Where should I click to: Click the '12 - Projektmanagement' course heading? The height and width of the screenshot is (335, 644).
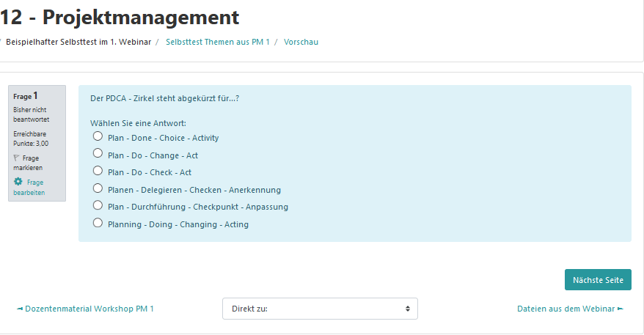120,17
